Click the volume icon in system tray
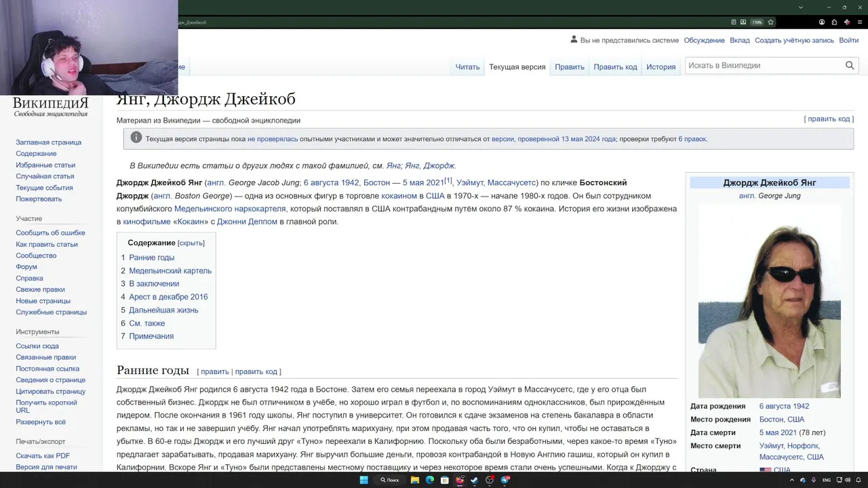Screen dimensions: 868x488 [x=848, y=480]
